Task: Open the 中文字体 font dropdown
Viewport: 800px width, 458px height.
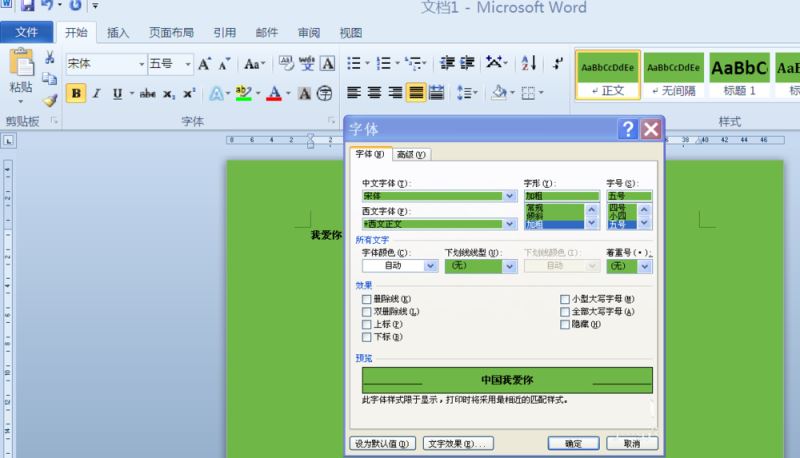Action: pos(510,196)
